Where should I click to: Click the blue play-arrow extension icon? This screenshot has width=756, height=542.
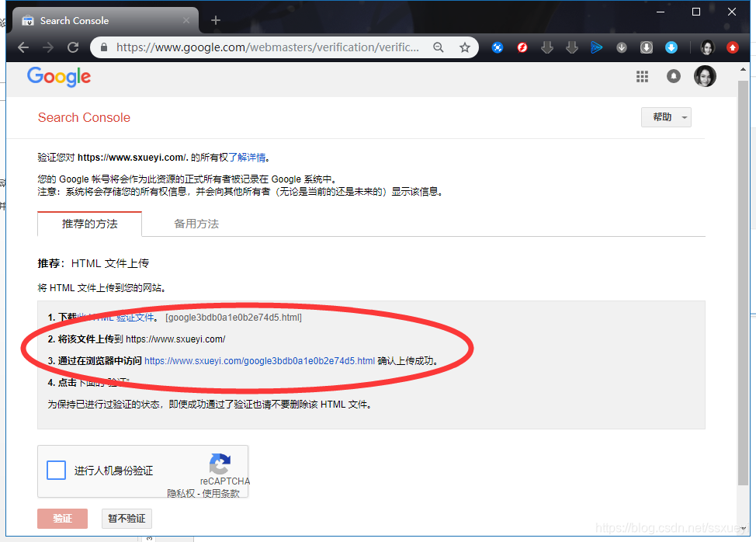[596, 47]
